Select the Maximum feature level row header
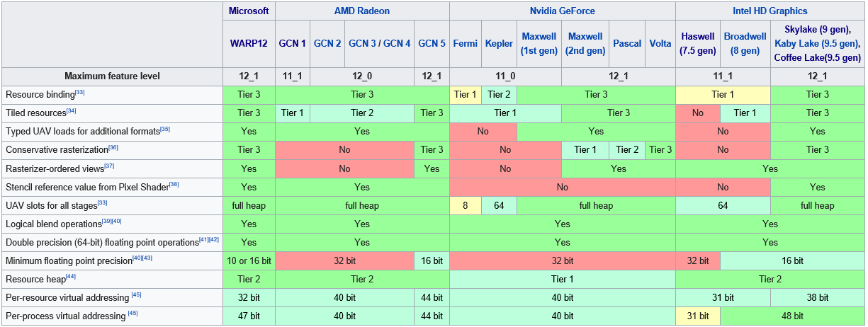868x327 pixels. click(112, 76)
